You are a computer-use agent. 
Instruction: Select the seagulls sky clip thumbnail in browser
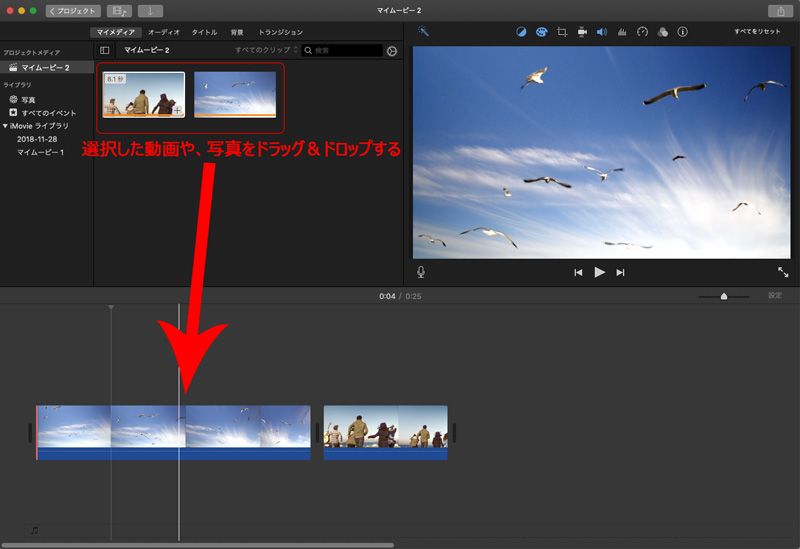point(235,95)
